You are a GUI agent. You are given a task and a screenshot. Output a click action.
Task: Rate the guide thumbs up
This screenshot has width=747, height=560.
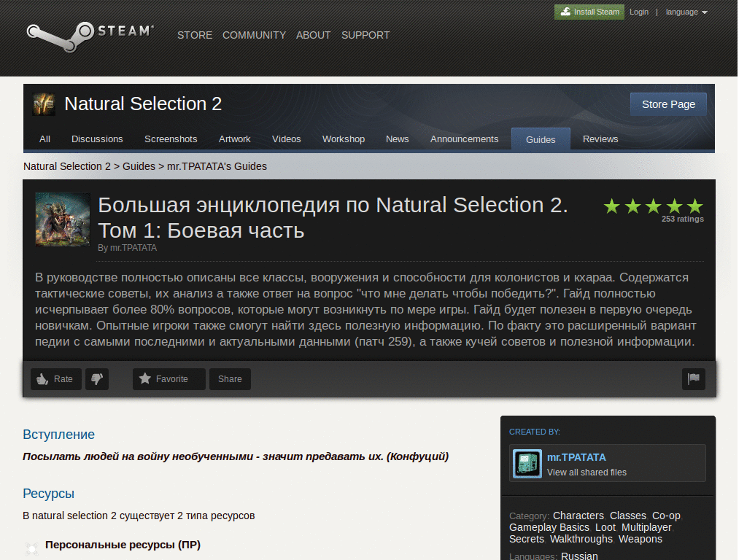click(56, 379)
